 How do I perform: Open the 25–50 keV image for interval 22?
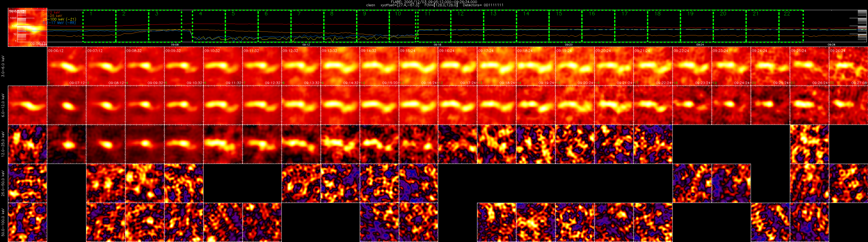(848, 183)
